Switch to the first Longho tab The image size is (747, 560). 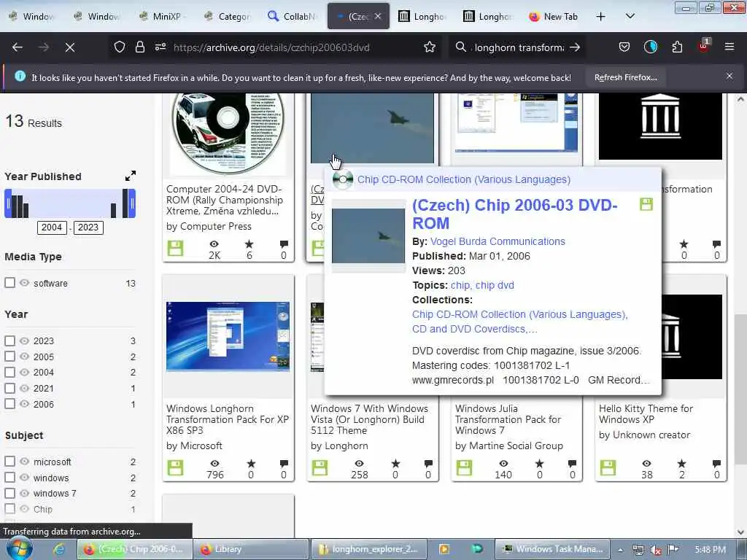point(422,17)
